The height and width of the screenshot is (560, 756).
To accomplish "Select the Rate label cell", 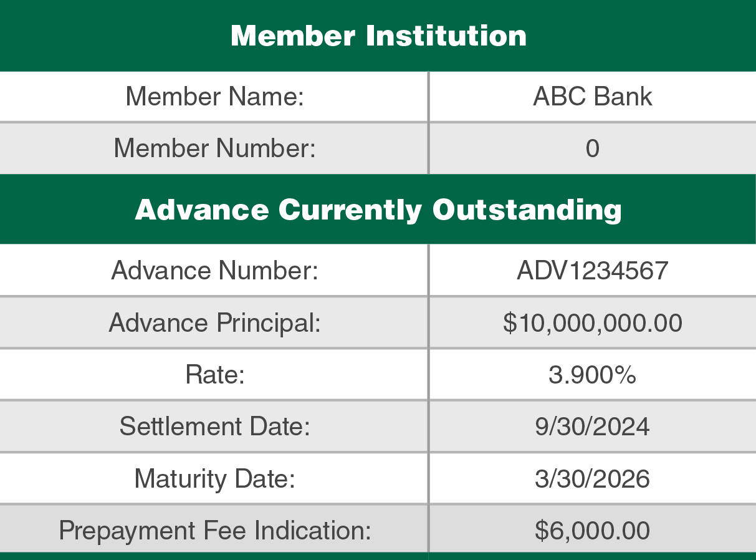I will point(214,375).
